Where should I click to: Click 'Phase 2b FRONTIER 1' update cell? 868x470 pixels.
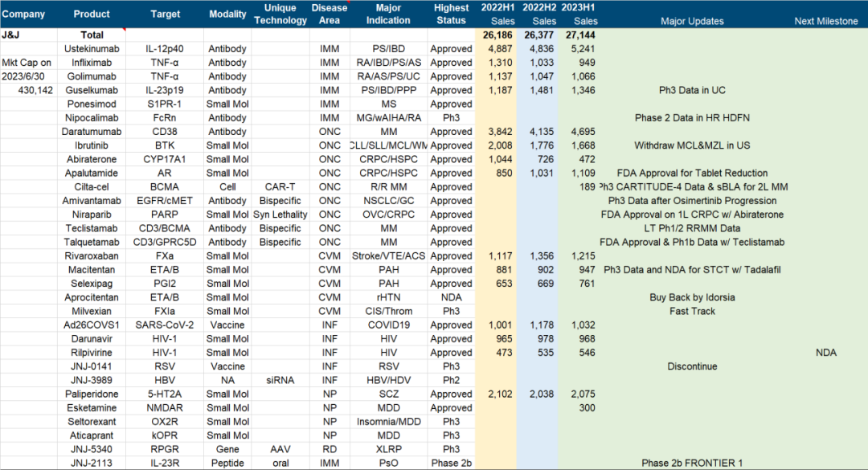pos(692,464)
